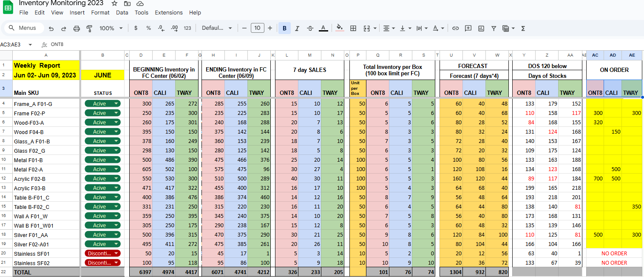Open more number formats (123)
Image resolution: width=644 pixels, height=277 pixels.
click(187, 28)
